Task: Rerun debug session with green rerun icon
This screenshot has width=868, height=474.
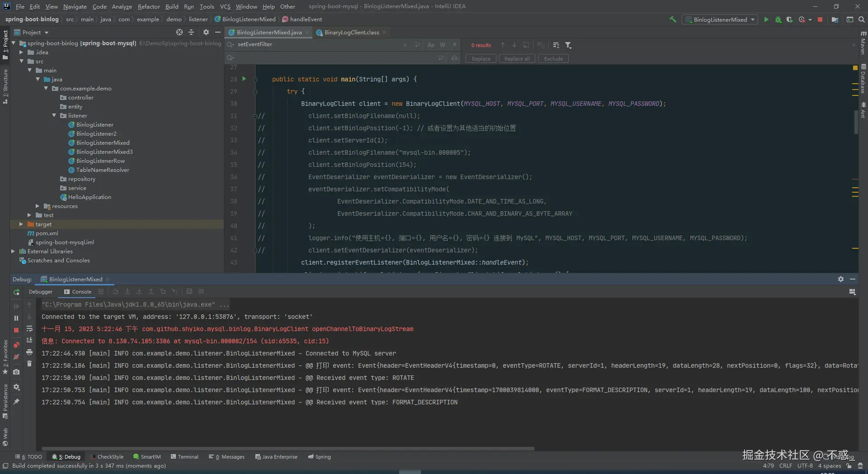Action: click(16, 292)
